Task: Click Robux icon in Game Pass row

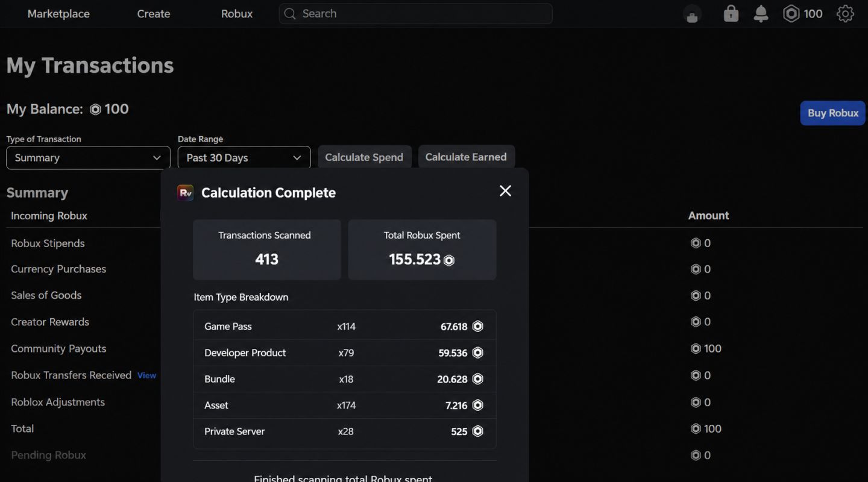Action: (x=478, y=327)
